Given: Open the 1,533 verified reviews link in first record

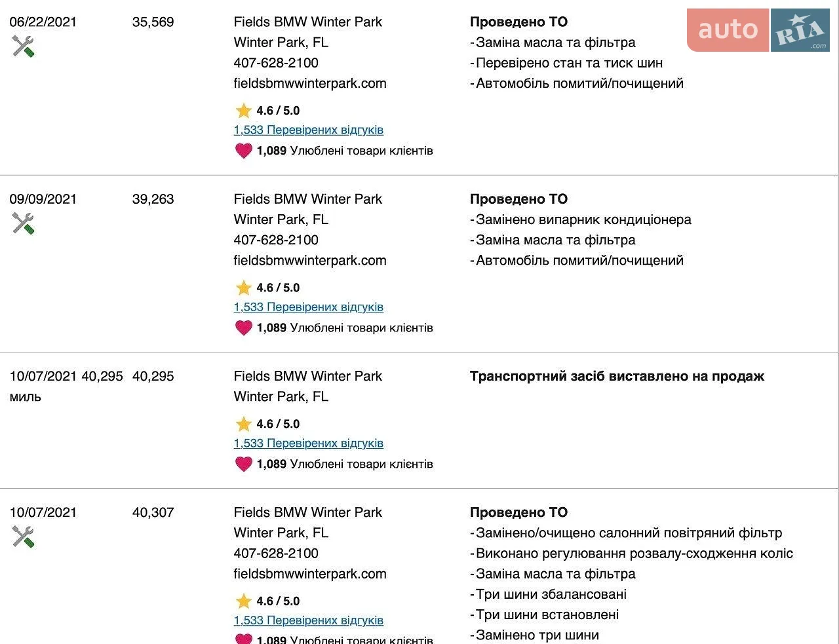Looking at the screenshot, I should (309, 130).
